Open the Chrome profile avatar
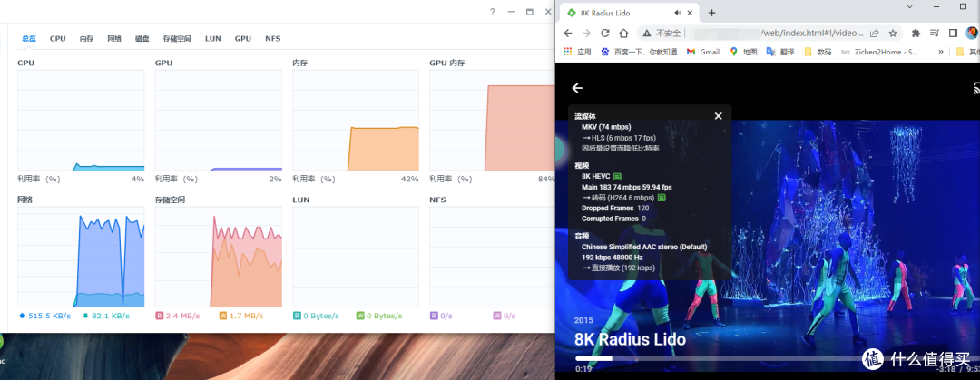Viewport: 980px width, 380px height. [971, 34]
